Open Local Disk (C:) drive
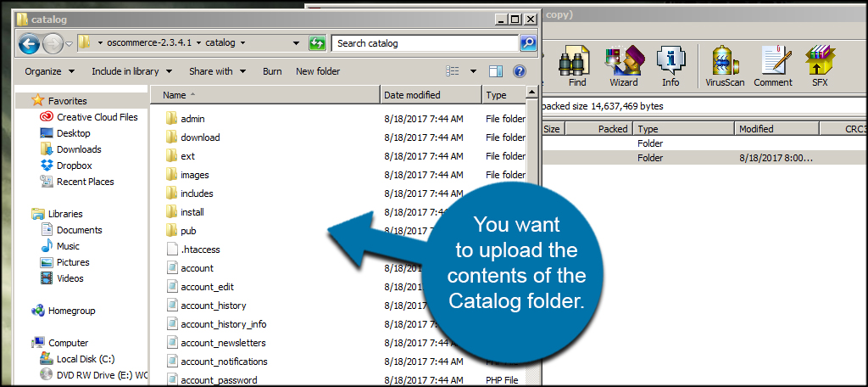This screenshot has width=868, height=387. click(77, 359)
